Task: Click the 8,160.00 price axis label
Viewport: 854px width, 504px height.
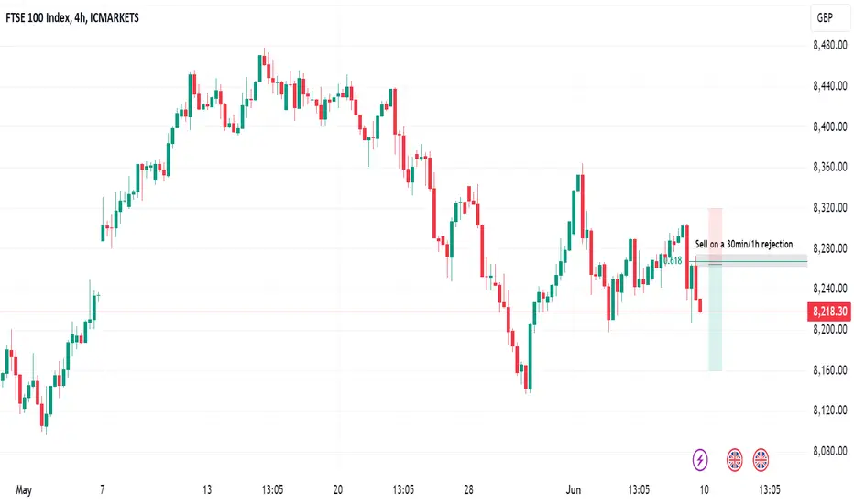Action: click(x=830, y=370)
